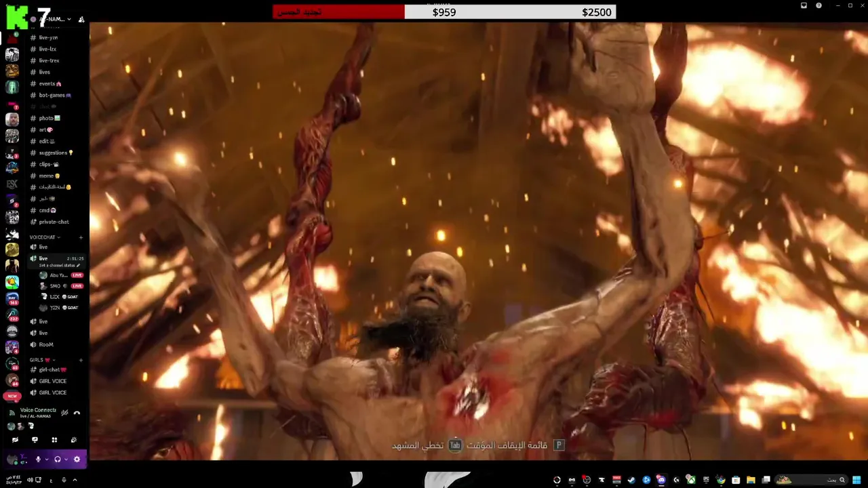The height and width of the screenshot is (488, 868).
Task: Open Xbox app from taskbar
Action: [691, 480]
